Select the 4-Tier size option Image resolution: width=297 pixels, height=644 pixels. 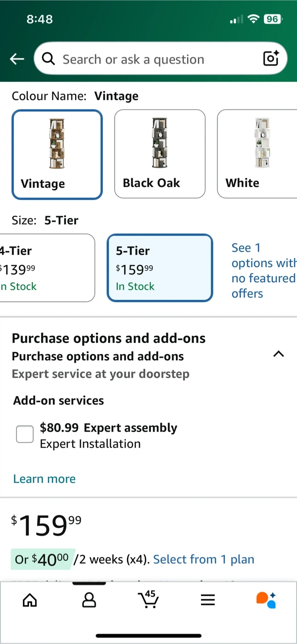(x=47, y=267)
